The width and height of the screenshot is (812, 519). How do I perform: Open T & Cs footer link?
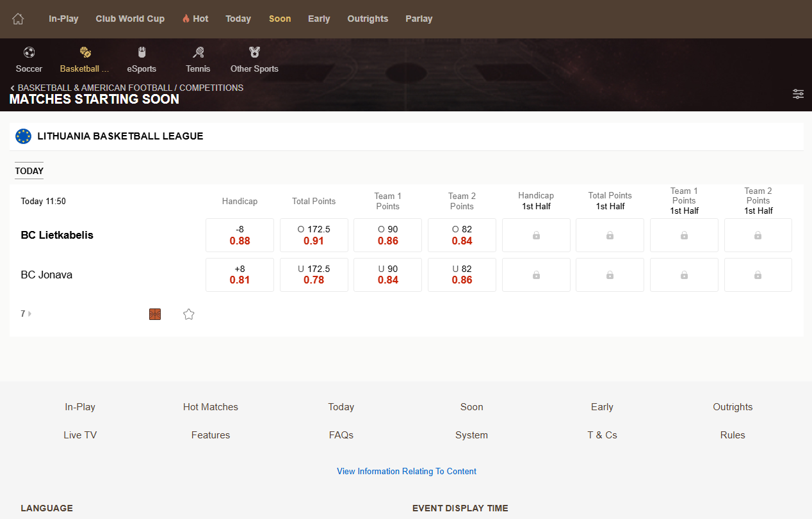coord(602,435)
